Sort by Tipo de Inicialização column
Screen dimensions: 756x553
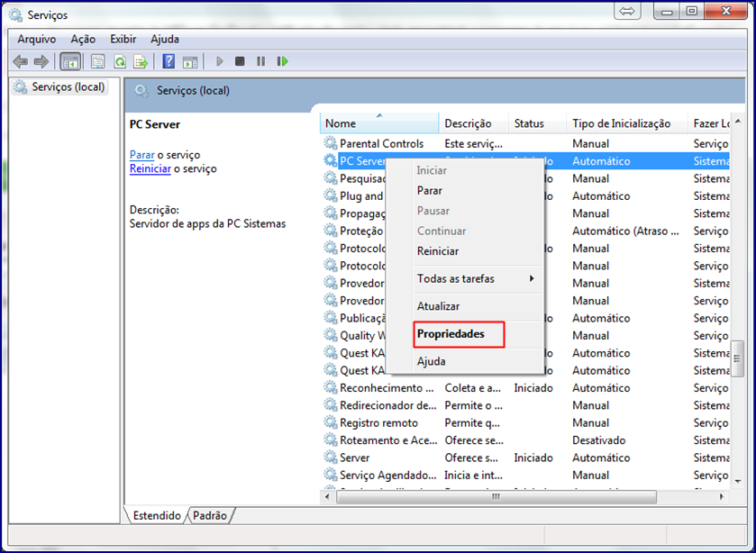click(x=621, y=123)
